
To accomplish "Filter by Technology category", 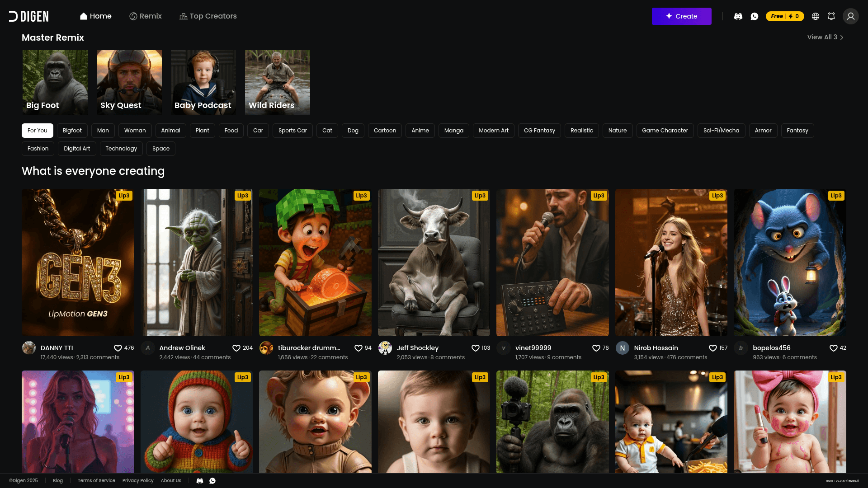I will [x=121, y=149].
